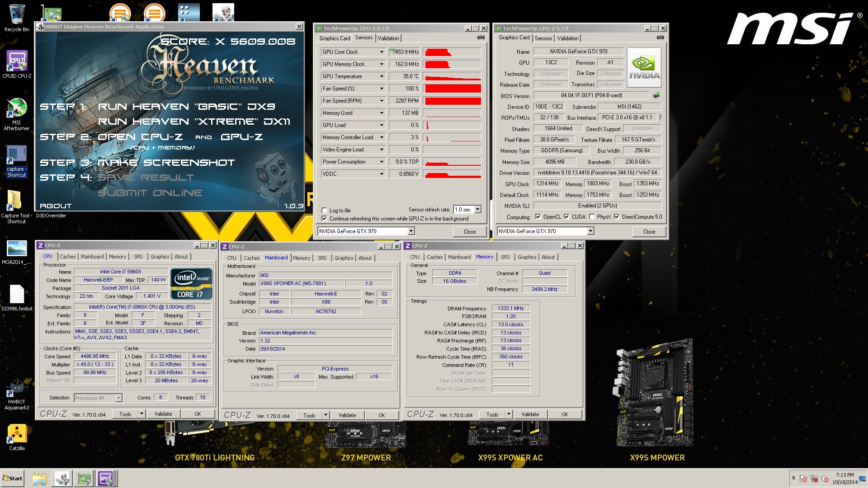Open the 'Capture Tool - Shortcut' folder icon

(x=17, y=207)
